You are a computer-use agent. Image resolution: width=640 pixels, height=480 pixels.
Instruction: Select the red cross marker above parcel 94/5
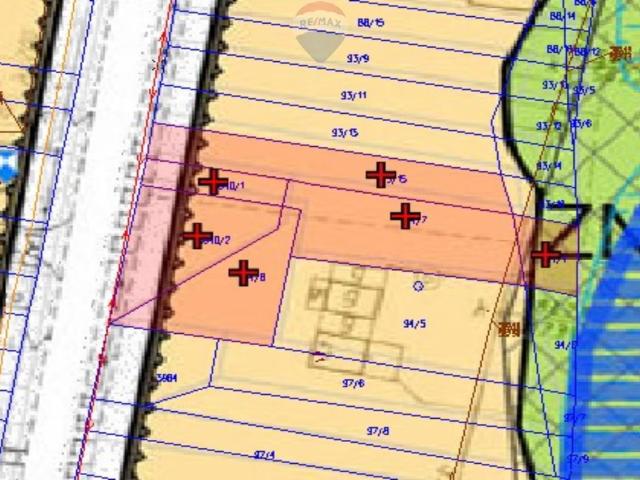[404, 216]
